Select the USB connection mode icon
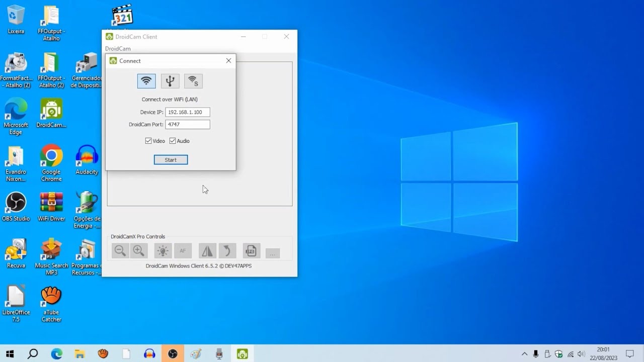 (170, 81)
